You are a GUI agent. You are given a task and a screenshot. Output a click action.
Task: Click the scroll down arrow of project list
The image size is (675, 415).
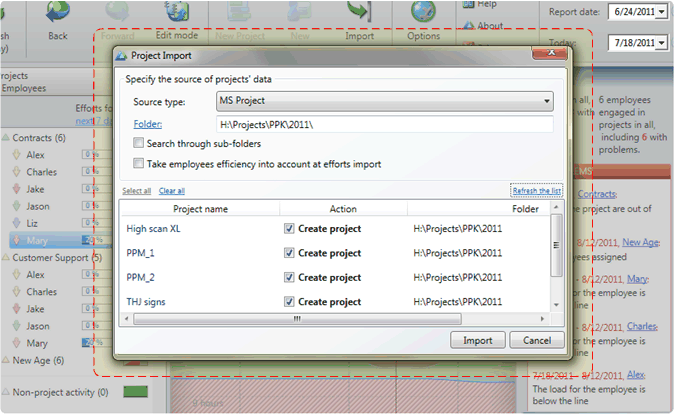pos(556,305)
